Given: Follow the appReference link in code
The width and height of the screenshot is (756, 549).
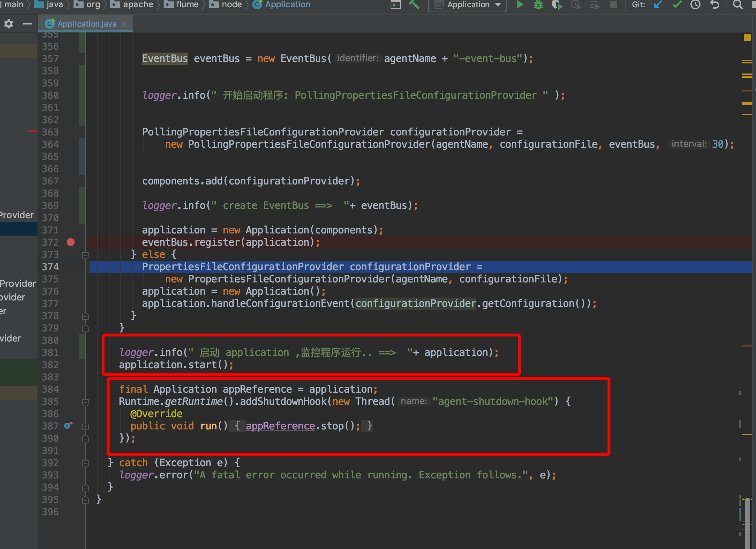Looking at the screenshot, I should (280, 426).
